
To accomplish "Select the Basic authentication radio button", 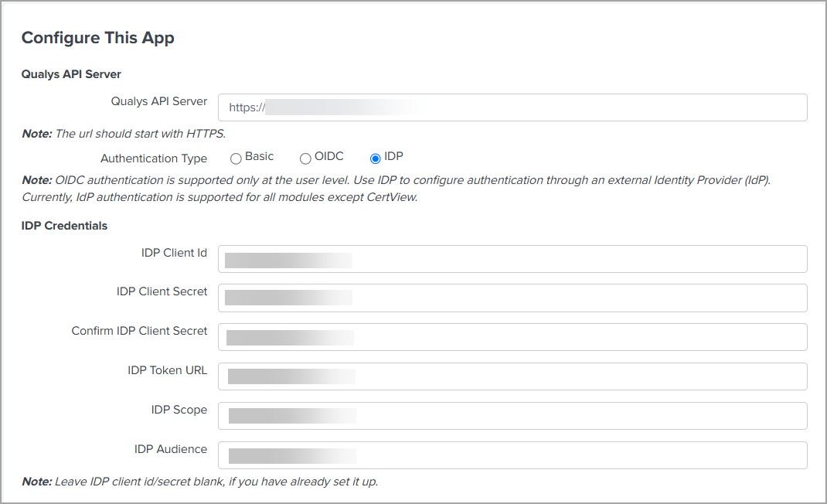I will (x=236, y=158).
